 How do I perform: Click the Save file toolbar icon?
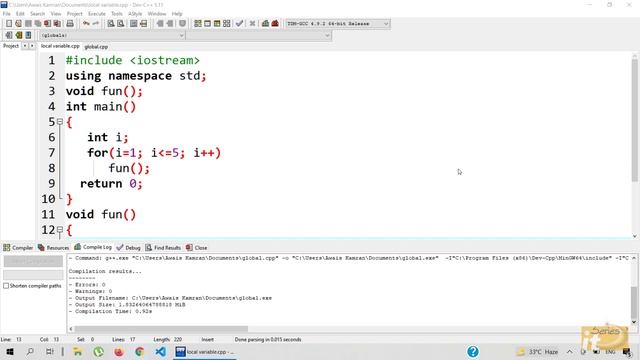pyautogui.click(x=28, y=24)
